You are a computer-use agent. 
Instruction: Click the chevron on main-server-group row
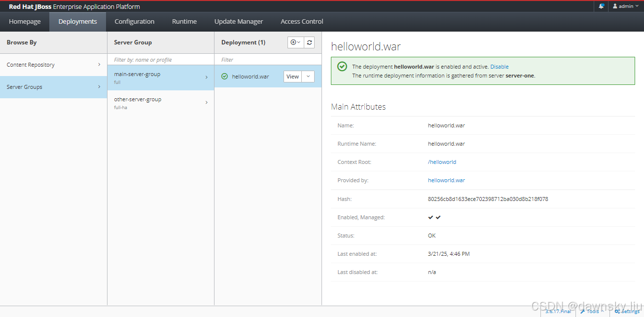coord(206,78)
